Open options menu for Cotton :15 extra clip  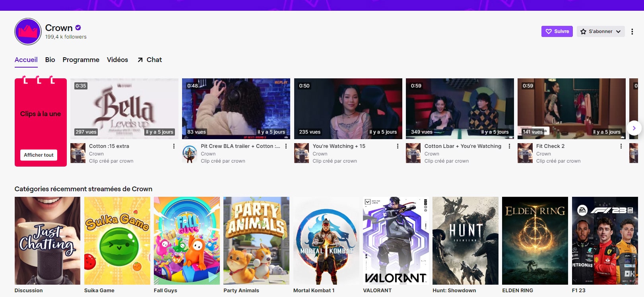coord(174,146)
